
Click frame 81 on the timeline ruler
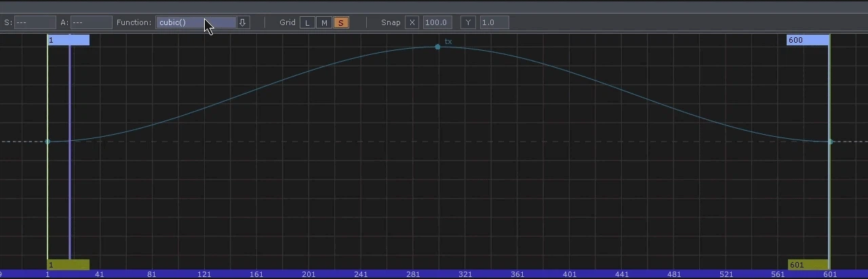pyautogui.click(x=152, y=274)
